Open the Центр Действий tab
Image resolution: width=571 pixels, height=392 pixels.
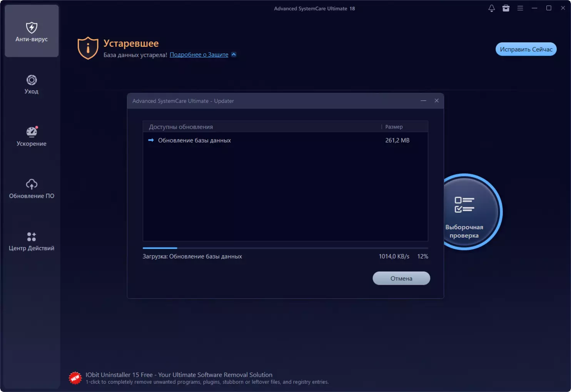coord(32,241)
